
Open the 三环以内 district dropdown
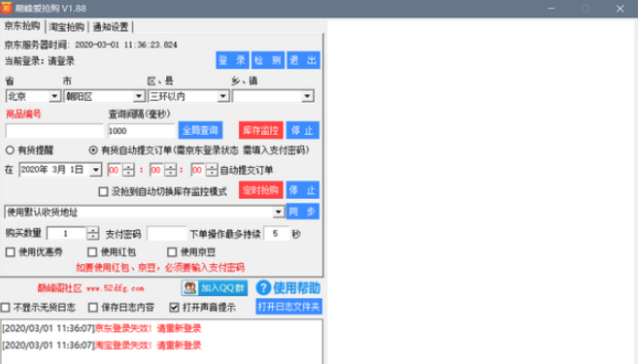point(223,96)
